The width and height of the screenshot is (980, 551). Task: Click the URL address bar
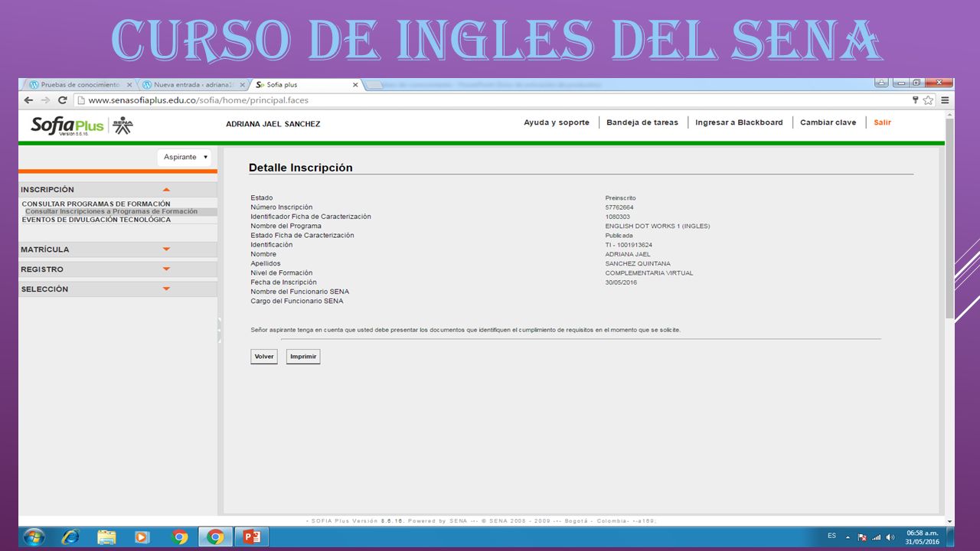tap(490, 100)
